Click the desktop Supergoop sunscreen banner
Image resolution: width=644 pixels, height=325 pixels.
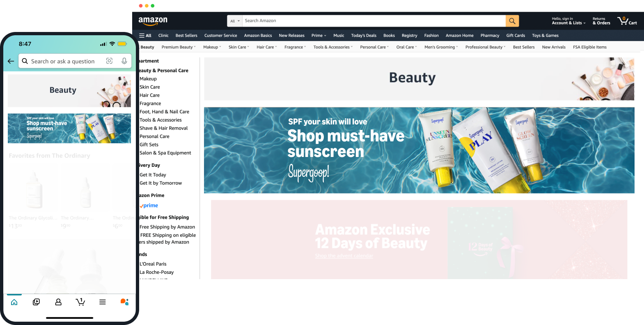coord(419,150)
